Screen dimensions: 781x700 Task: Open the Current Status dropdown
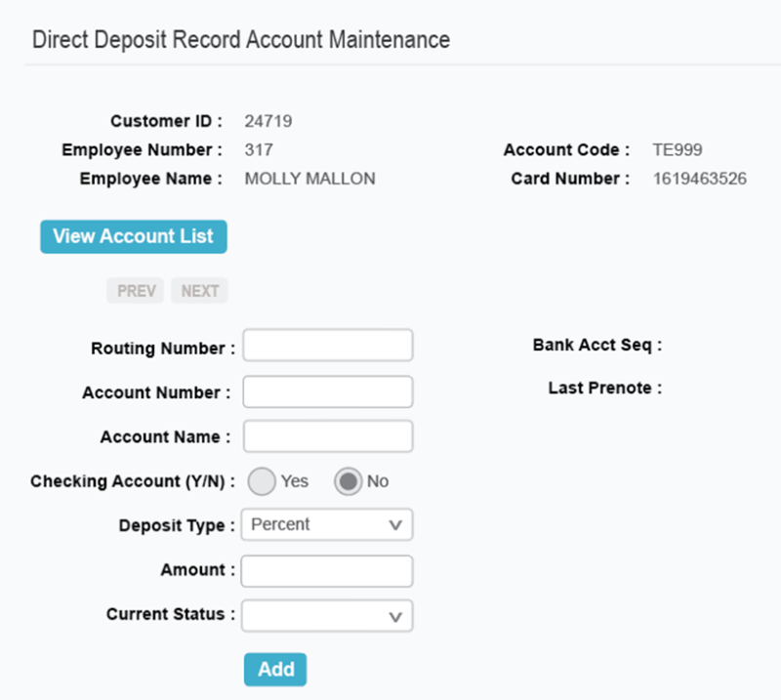coord(327,616)
